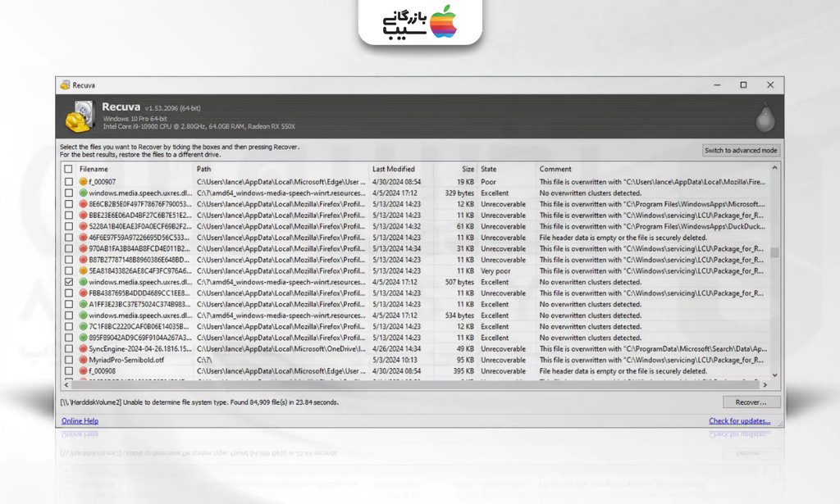The image size is (840, 504).
Task: Click red status dot for SyncEngine-2024-04-26
Action: tap(83, 349)
